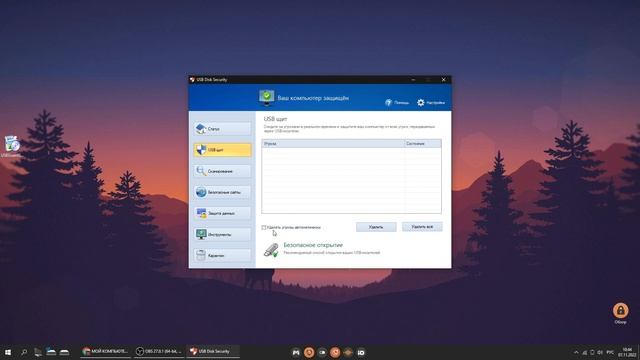Open the Статус section in sidebar

coord(222,129)
